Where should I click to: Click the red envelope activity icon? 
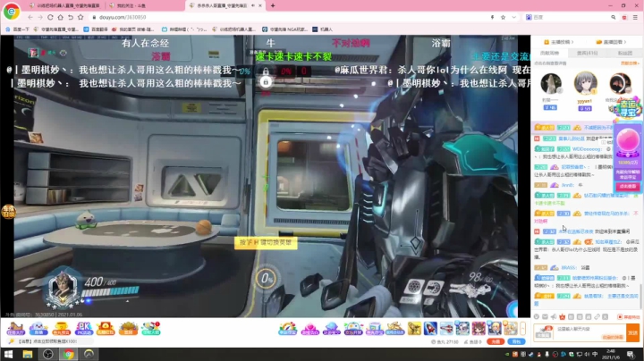[106, 329]
